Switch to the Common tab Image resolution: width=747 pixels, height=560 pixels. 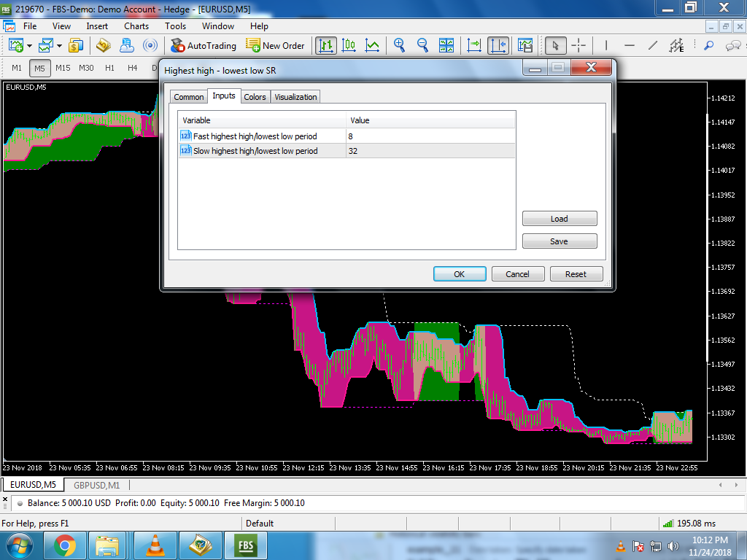click(x=189, y=97)
